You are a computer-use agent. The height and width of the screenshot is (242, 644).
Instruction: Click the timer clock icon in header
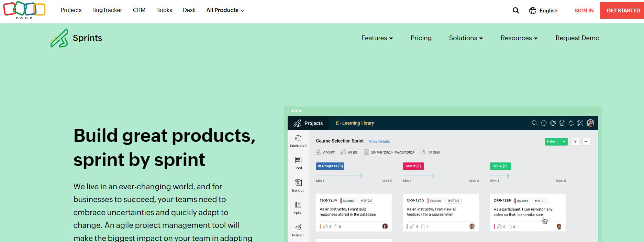click(562, 123)
